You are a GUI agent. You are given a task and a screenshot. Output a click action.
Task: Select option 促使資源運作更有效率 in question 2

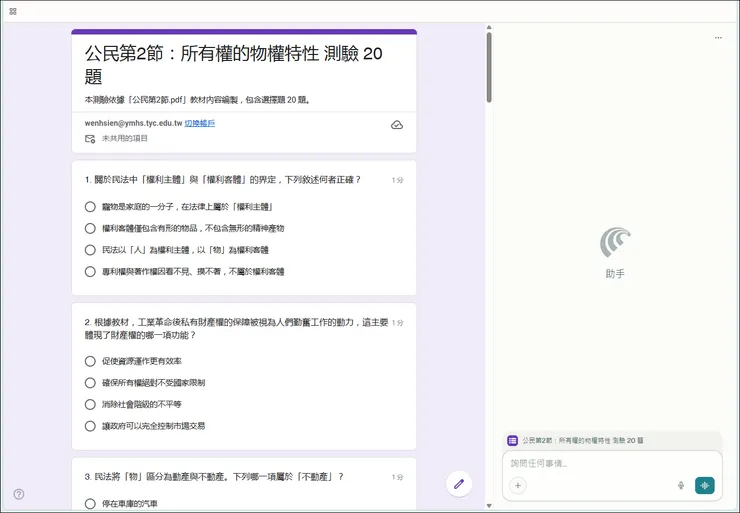pyautogui.click(x=90, y=361)
